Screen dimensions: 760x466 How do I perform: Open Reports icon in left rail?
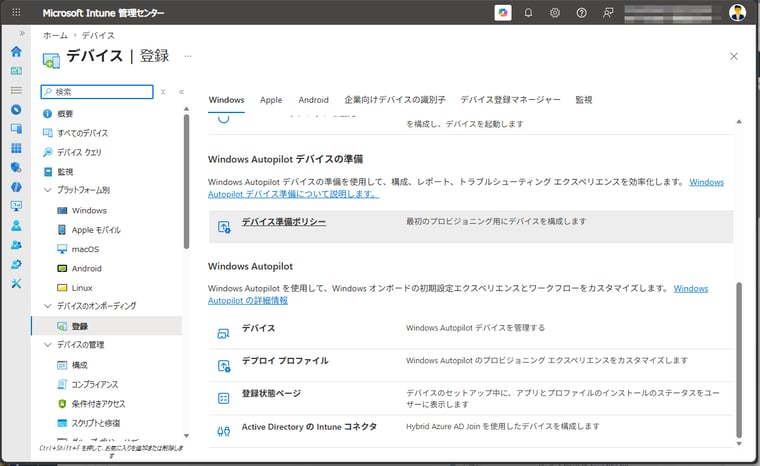tap(16, 206)
